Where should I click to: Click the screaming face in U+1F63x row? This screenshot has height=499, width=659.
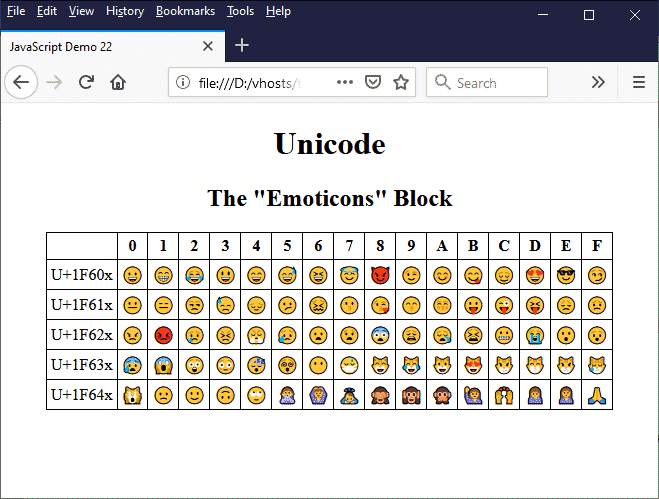point(163,365)
